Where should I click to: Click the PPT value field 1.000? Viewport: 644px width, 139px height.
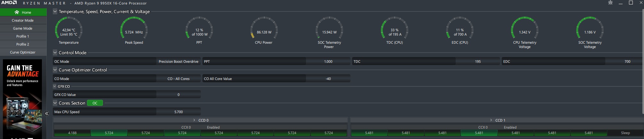(x=328, y=62)
